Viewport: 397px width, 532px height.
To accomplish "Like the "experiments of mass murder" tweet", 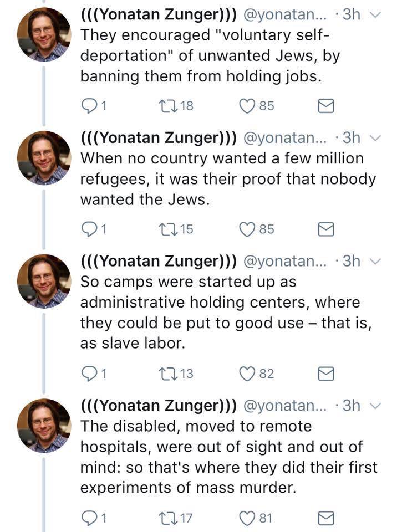I will tap(247, 519).
